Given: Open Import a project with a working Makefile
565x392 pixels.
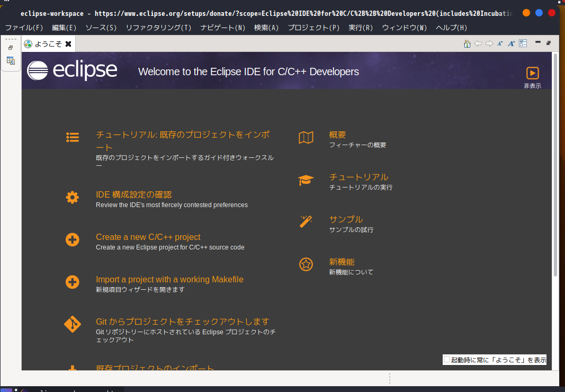Looking at the screenshot, I should click(170, 280).
